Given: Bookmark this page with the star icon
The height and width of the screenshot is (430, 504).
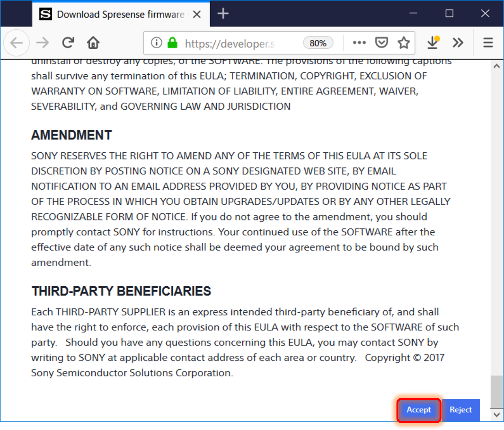Looking at the screenshot, I should pos(404,43).
